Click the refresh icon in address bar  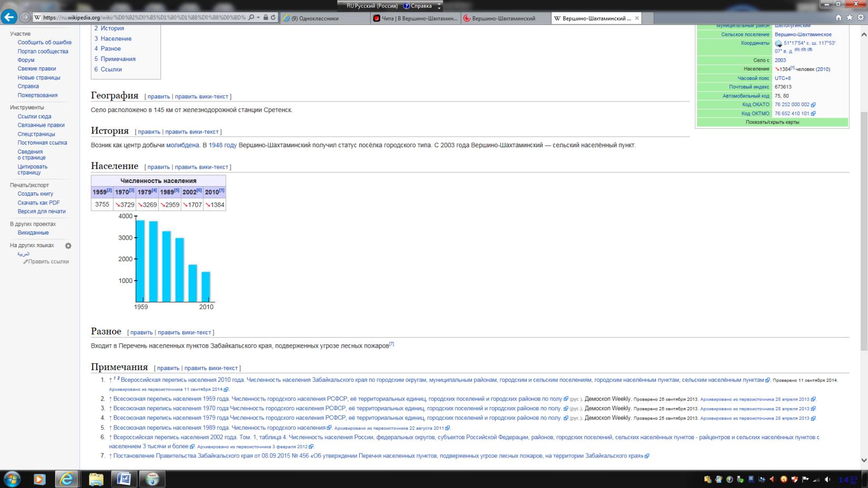point(273,17)
